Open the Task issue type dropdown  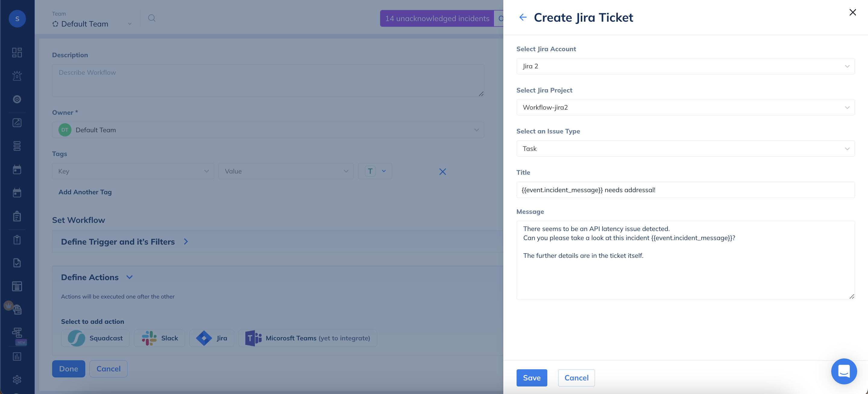685,149
